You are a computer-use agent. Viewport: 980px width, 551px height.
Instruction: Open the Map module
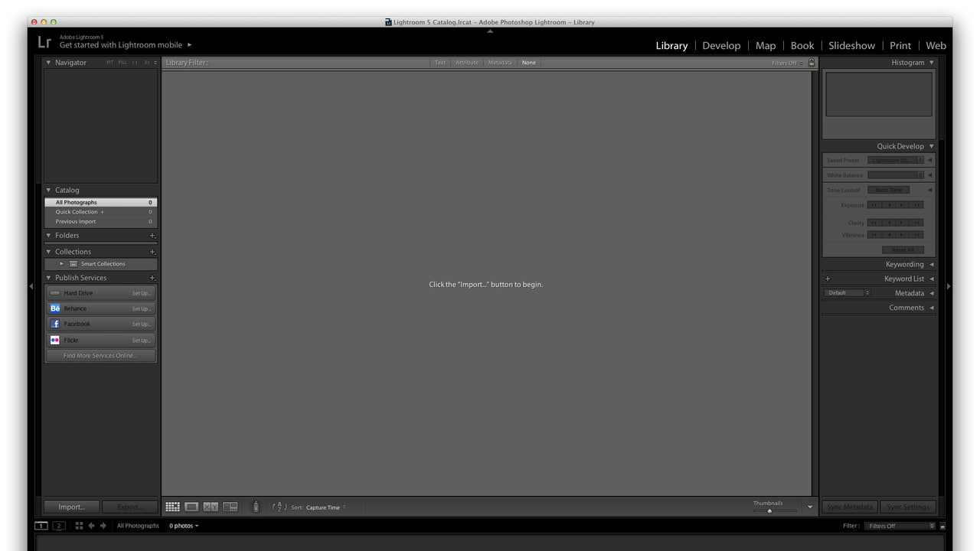click(x=766, y=46)
